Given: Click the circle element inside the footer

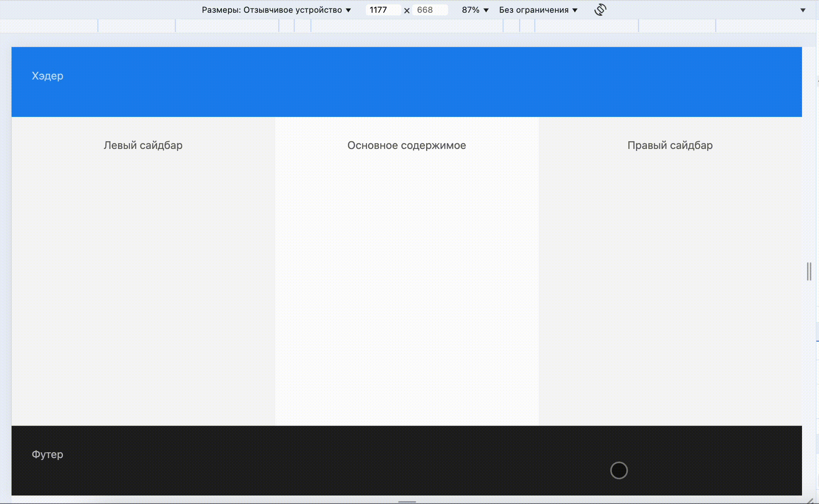Looking at the screenshot, I should 619,471.
